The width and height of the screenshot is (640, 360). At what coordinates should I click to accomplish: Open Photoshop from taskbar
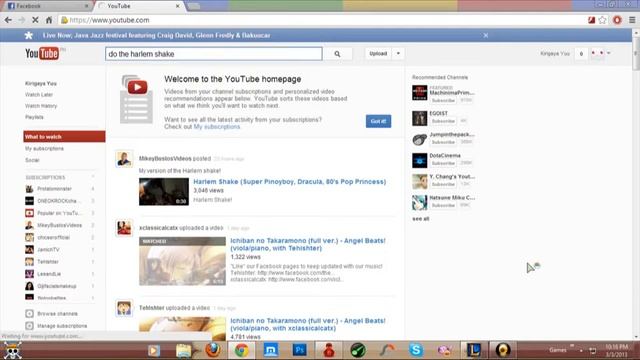[x=300, y=350]
